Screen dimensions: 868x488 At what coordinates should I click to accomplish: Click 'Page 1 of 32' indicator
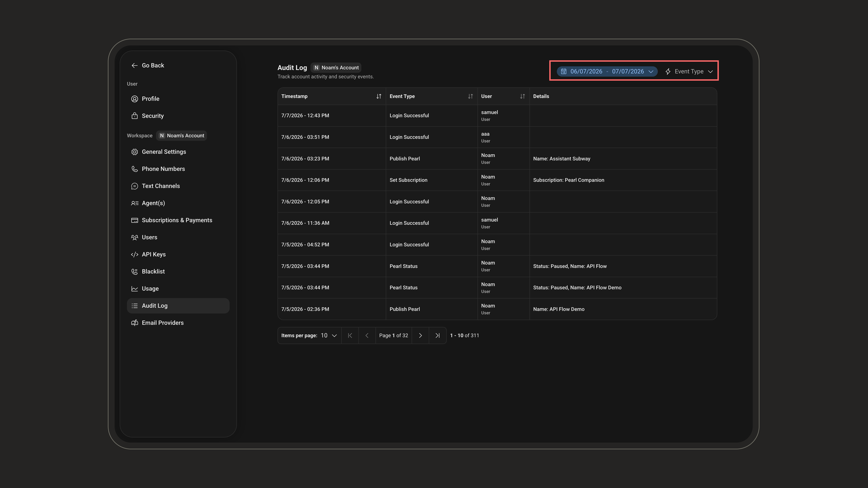(x=393, y=335)
